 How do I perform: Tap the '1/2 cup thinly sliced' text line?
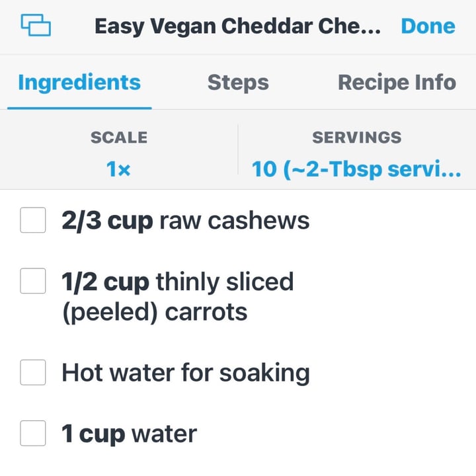178,282
